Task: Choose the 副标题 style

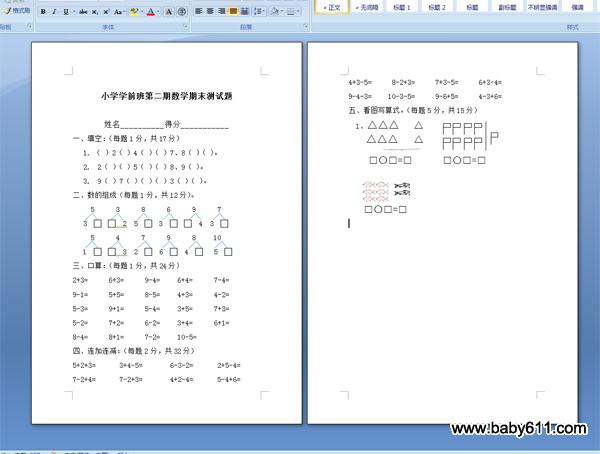Action: coord(508,7)
